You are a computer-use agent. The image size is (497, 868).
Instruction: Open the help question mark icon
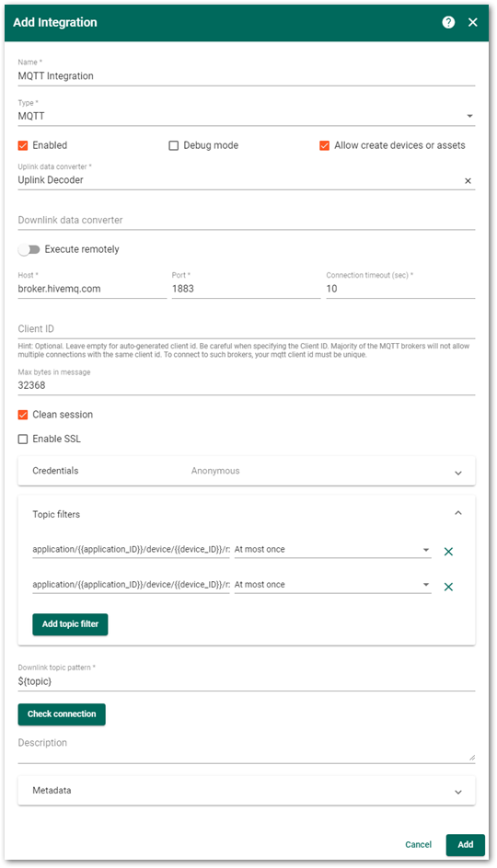pos(448,22)
